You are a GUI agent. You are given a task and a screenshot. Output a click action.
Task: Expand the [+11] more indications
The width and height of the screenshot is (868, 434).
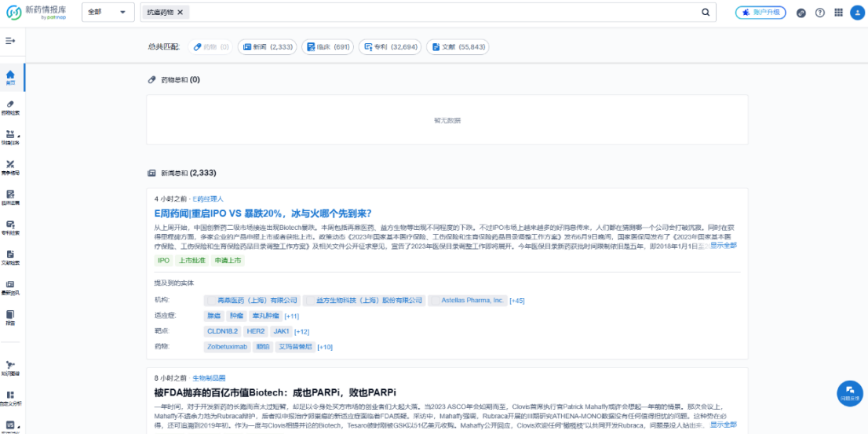(x=291, y=315)
